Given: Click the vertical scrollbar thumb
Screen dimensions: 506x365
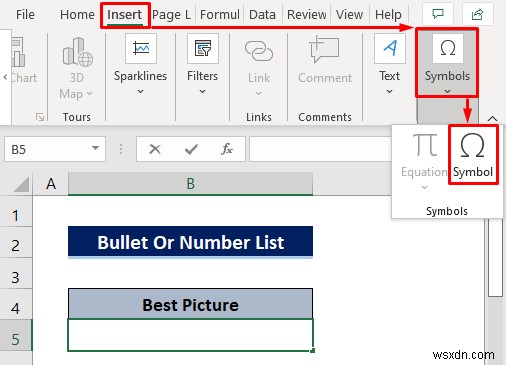Looking at the screenshot, I should pos(495,257).
